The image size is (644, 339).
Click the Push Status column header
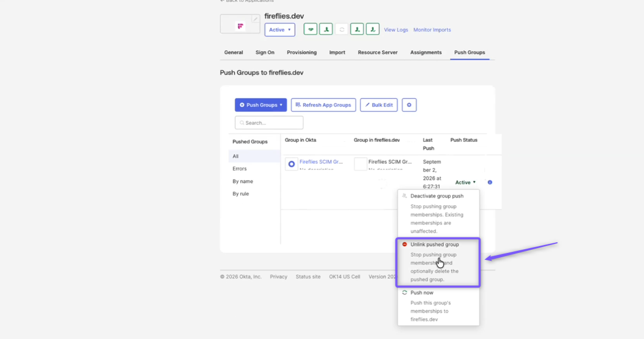(x=463, y=140)
